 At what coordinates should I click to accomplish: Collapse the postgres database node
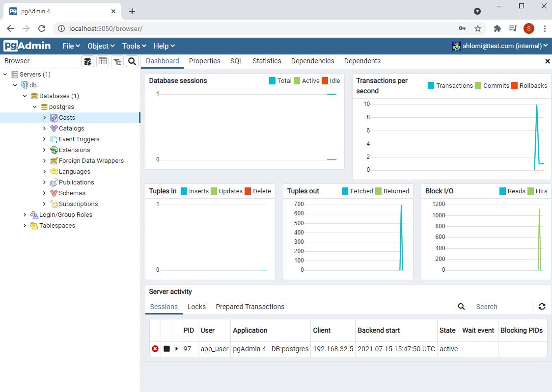click(34, 106)
